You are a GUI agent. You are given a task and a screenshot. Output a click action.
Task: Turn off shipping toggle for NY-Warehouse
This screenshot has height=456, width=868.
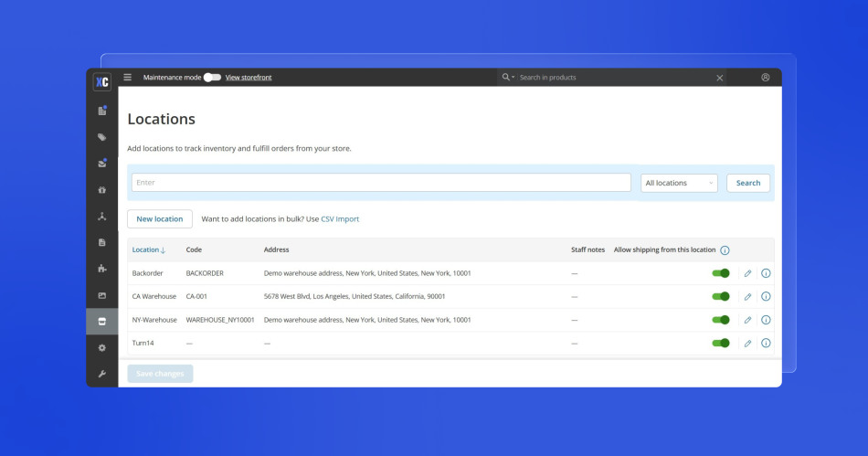tap(721, 320)
